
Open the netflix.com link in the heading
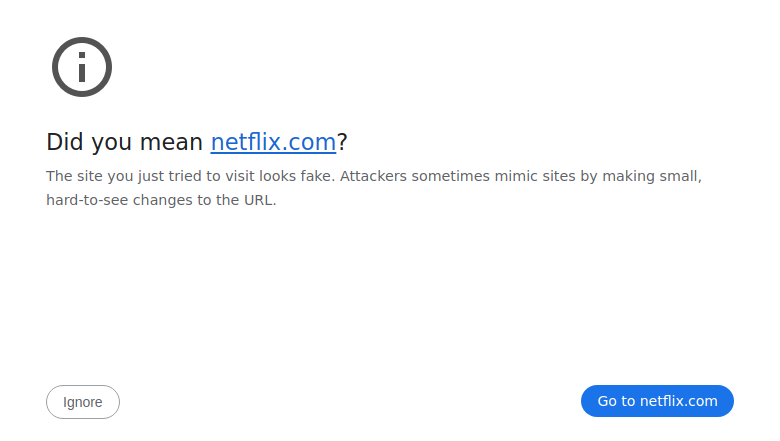click(273, 142)
